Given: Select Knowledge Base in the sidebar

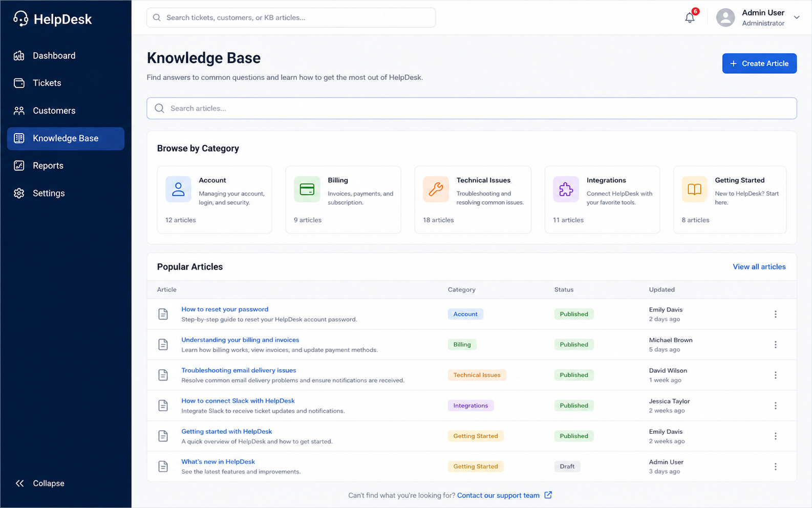Looking at the screenshot, I should (x=66, y=138).
